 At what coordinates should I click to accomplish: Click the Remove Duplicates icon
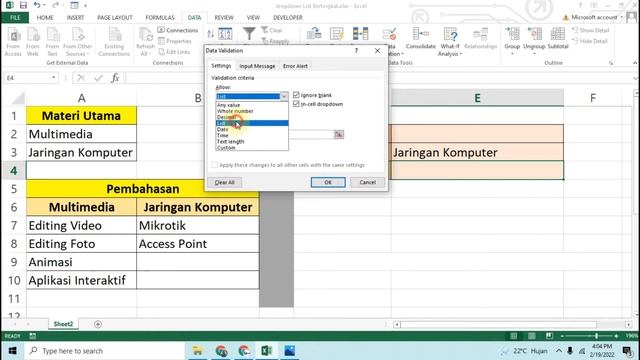pos(360,33)
